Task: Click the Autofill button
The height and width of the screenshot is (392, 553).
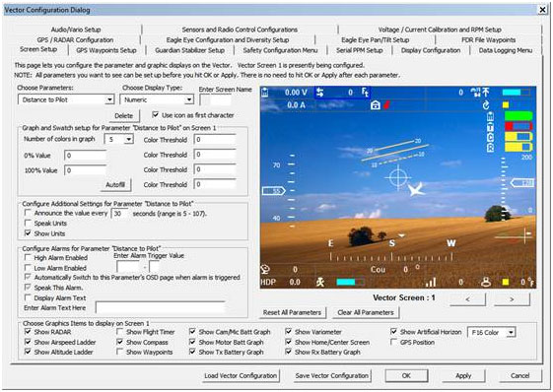Action: [x=115, y=185]
